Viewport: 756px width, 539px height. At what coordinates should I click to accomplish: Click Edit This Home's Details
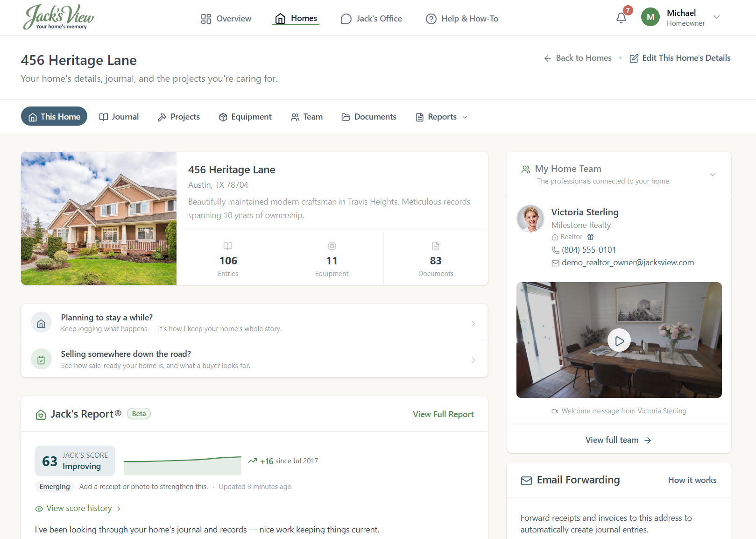(x=680, y=58)
